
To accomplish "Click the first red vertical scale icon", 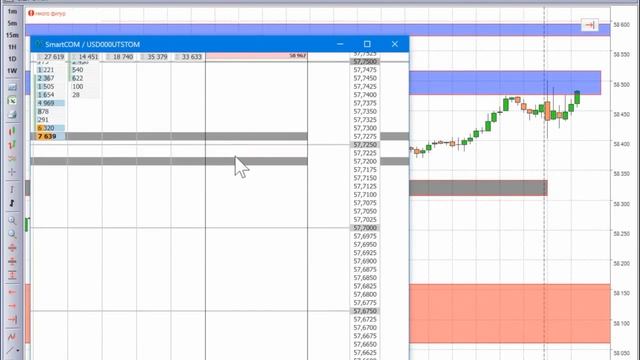I will pos(12,248).
